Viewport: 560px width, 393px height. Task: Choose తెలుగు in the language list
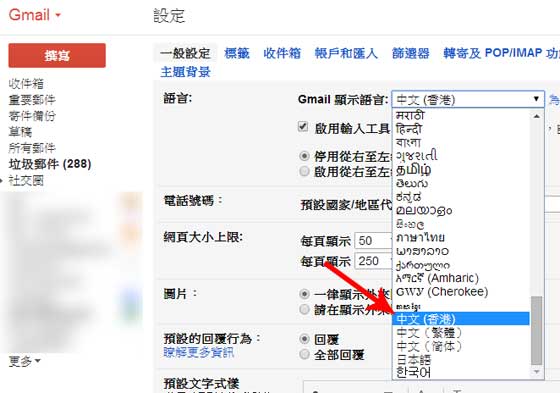[x=461, y=183]
